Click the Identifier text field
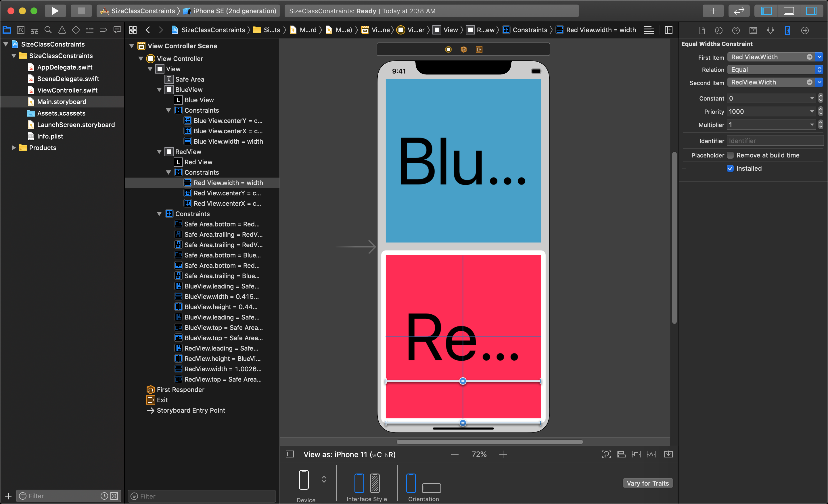828x504 pixels. pos(775,141)
